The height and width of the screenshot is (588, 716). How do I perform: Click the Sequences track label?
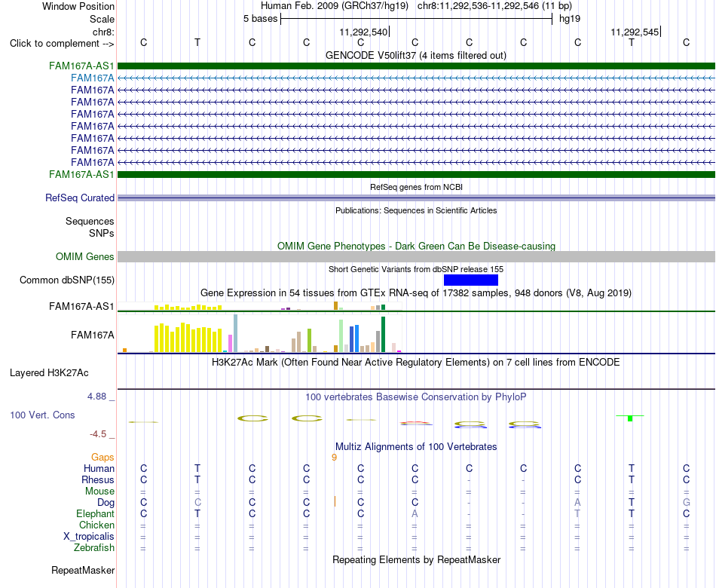coord(90,221)
